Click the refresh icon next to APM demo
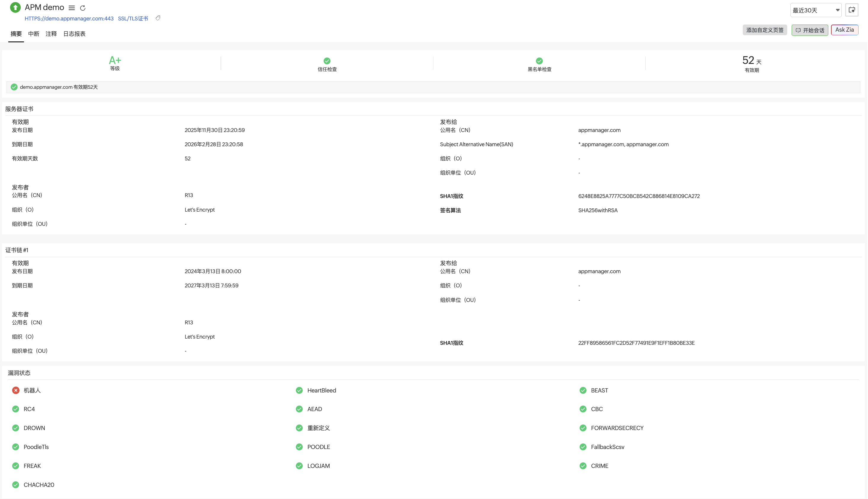The height and width of the screenshot is (499, 868). pyautogui.click(x=83, y=8)
